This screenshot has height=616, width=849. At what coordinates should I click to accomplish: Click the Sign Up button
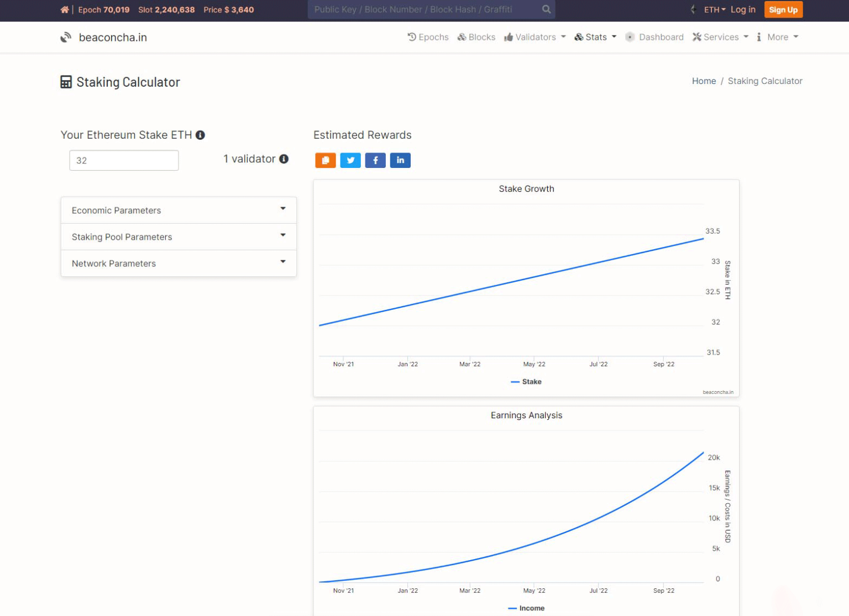pyautogui.click(x=783, y=9)
